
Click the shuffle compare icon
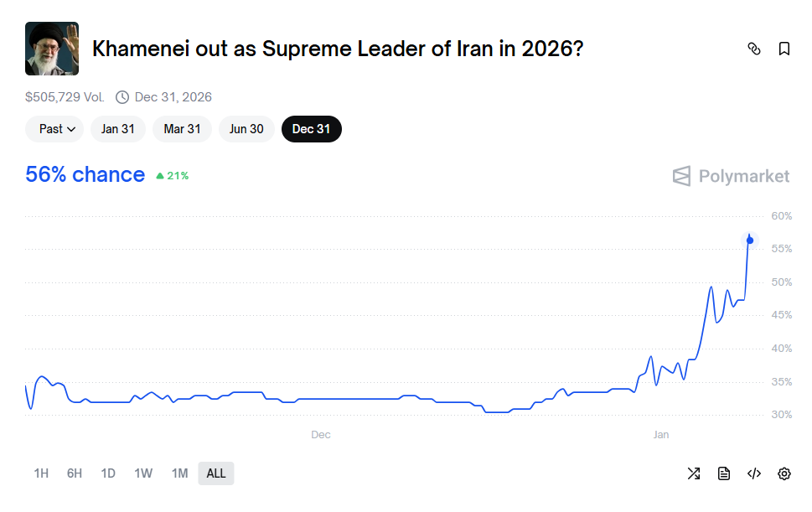(694, 473)
